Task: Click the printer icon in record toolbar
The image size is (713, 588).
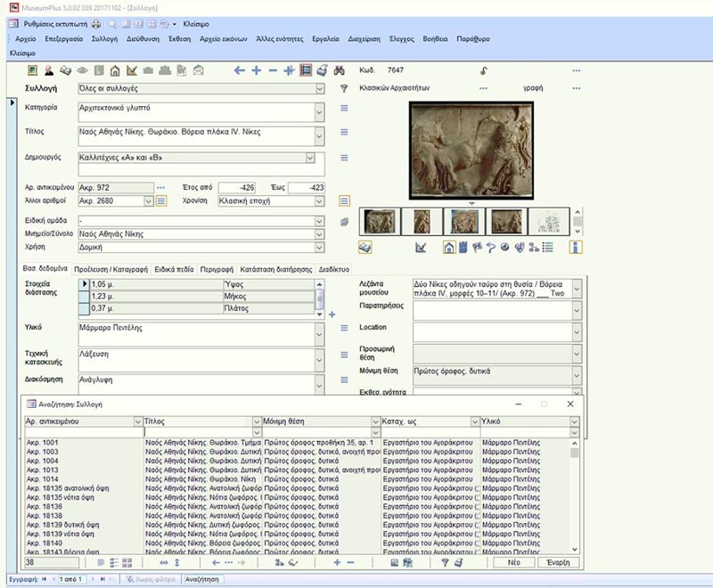Action: pos(322,70)
